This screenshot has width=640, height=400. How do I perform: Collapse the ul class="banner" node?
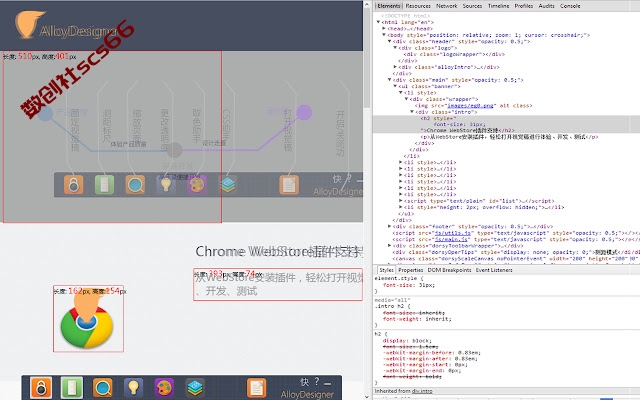[x=395, y=86]
